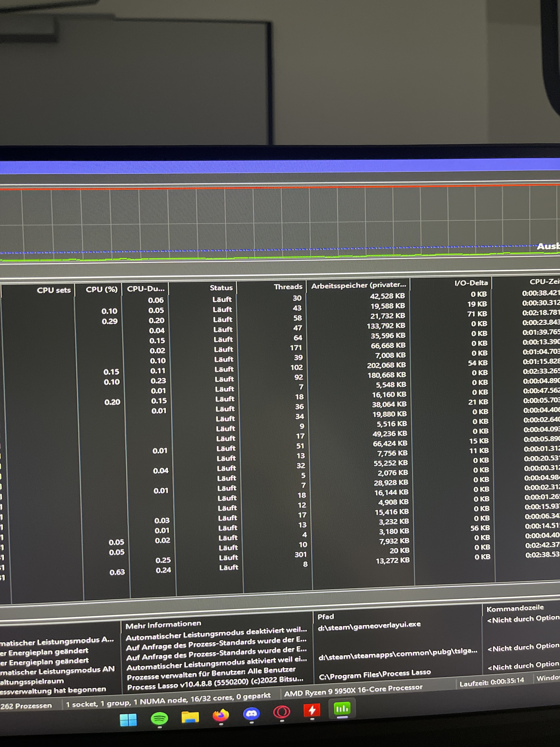Click the Status column header
Image resolution: width=560 pixels, height=747 pixels.
point(221,288)
